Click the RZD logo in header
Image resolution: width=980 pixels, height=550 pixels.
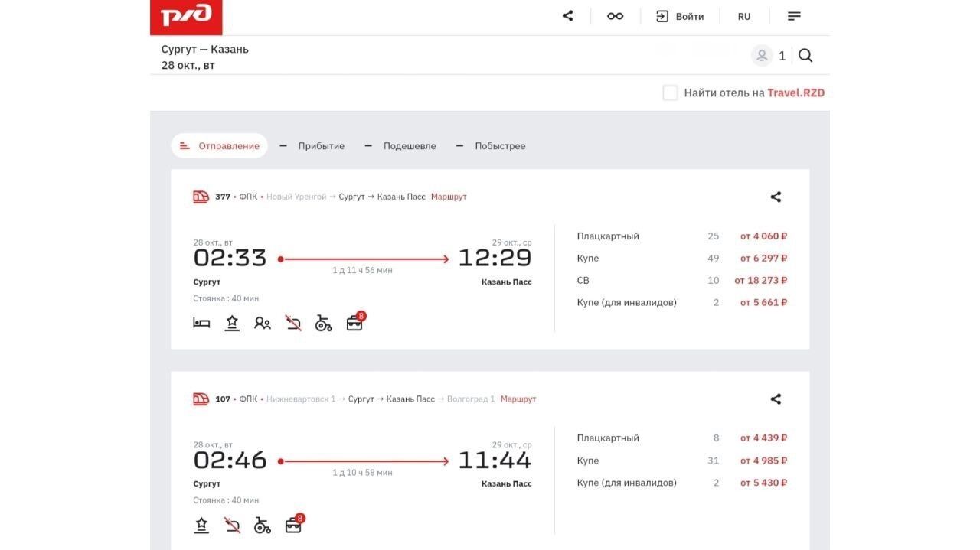click(186, 17)
